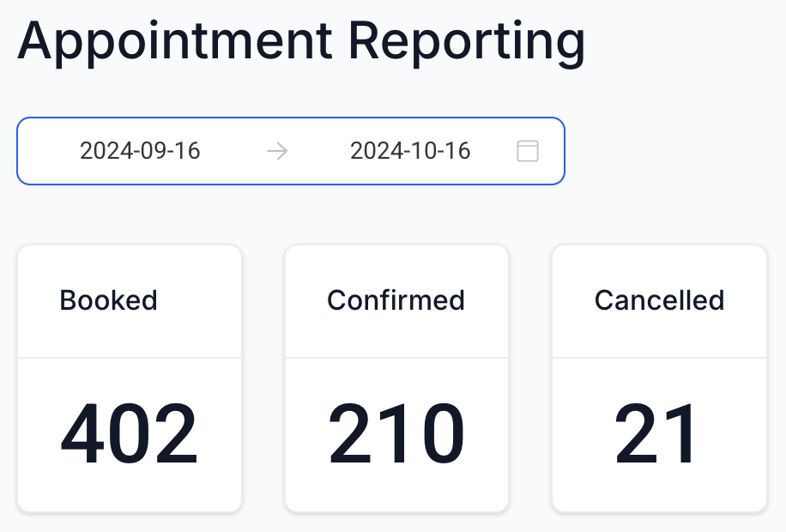786x532 pixels.
Task: Click the divider line in Confirmed card
Action: pos(396,357)
